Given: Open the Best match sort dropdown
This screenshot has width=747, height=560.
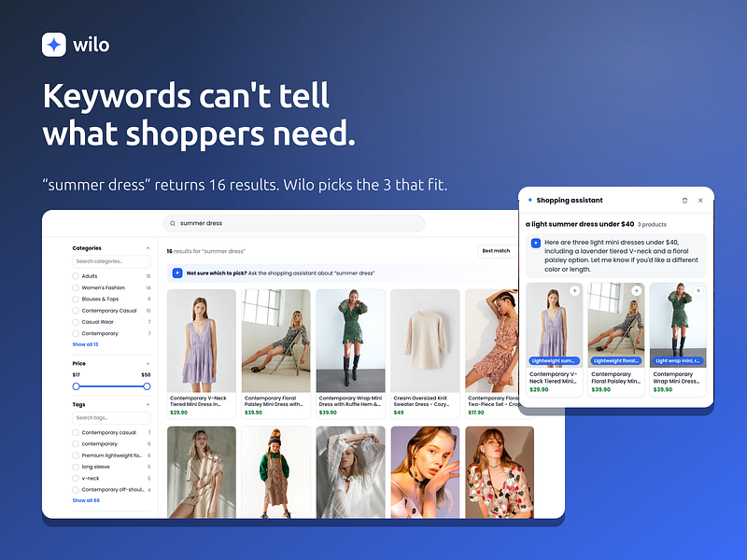Looking at the screenshot, I should point(497,251).
